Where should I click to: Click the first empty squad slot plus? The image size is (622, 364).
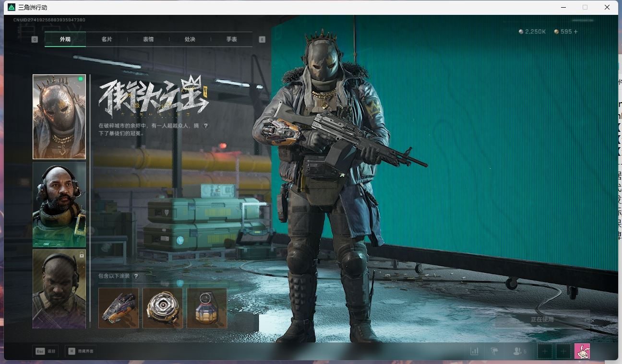point(545,351)
